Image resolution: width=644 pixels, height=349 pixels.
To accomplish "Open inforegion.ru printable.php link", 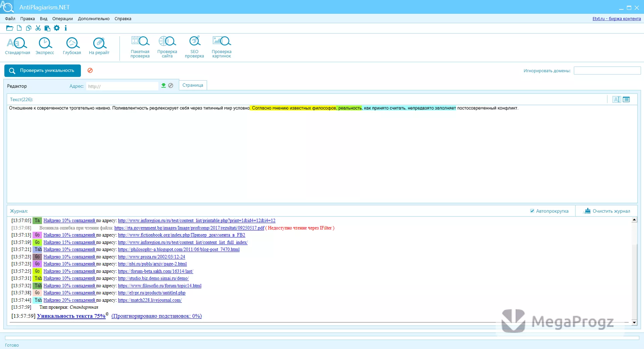I will coord(197,221).
